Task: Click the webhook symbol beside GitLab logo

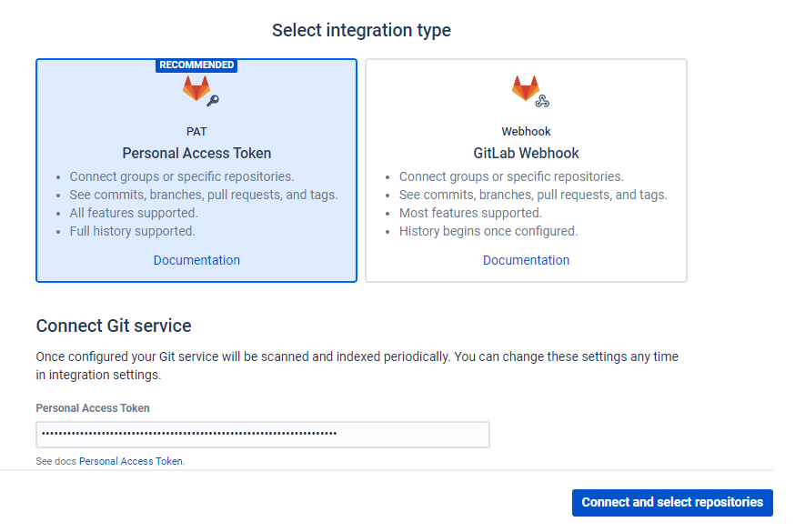Action: pyautogui.click(x=543, y=101)
